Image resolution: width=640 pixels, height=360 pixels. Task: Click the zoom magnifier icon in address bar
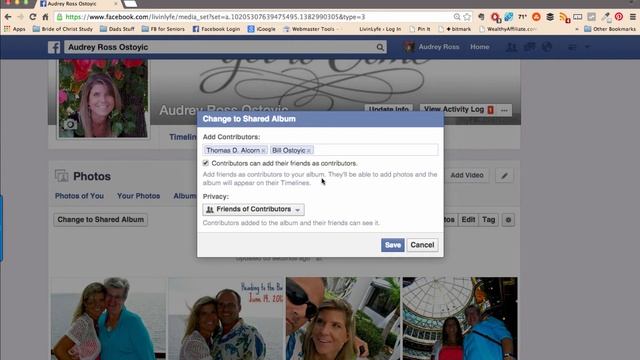(457, 17)
